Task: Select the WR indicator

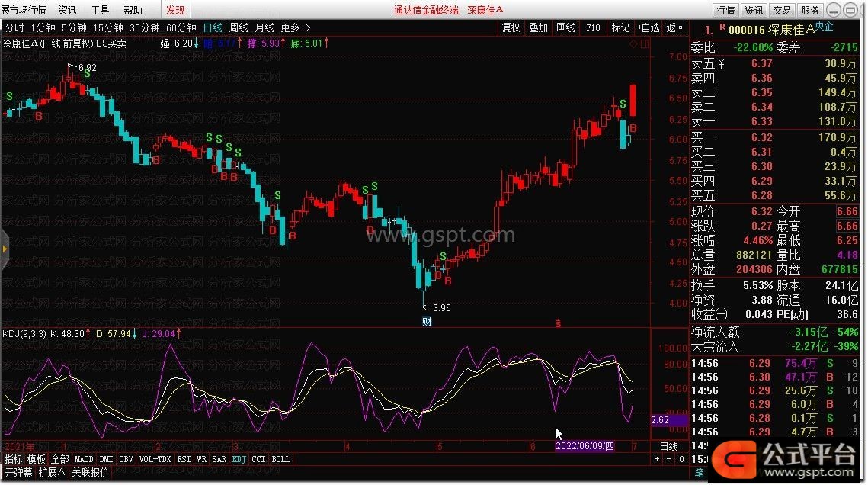Action: (201, 459)
